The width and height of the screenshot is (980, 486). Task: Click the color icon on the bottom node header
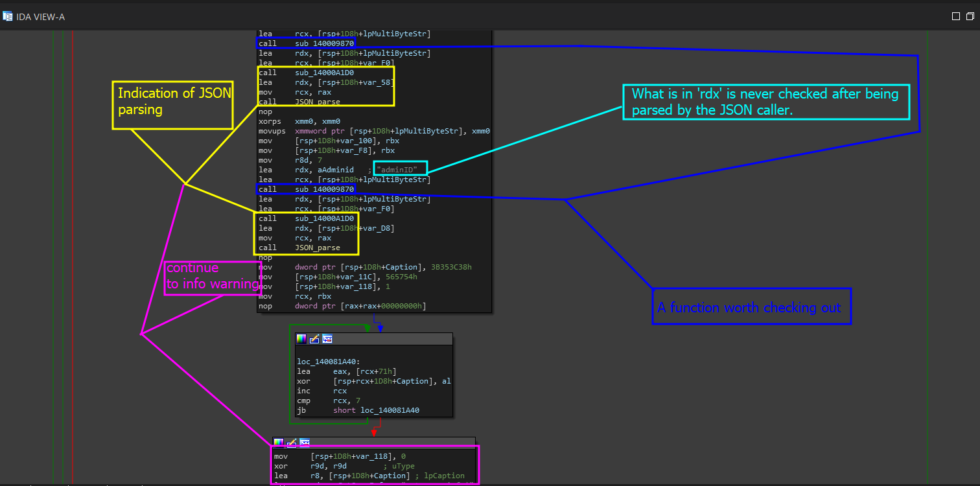point(279,443)
